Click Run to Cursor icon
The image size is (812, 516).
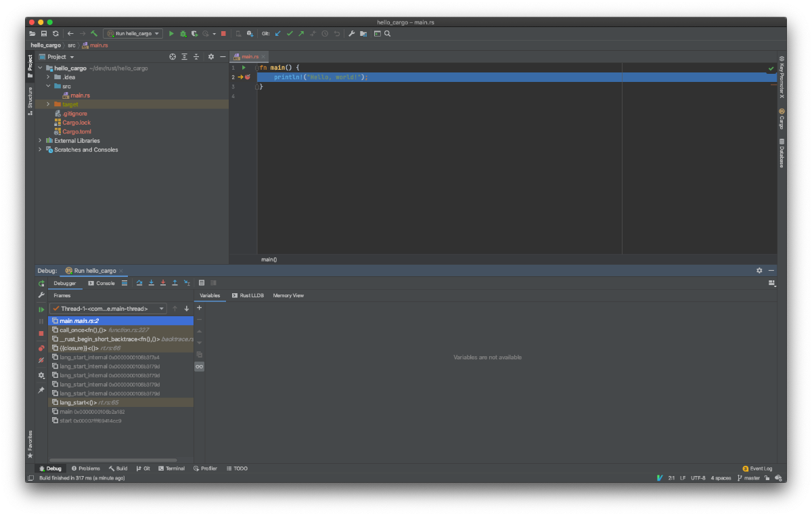tap(187, 283)
